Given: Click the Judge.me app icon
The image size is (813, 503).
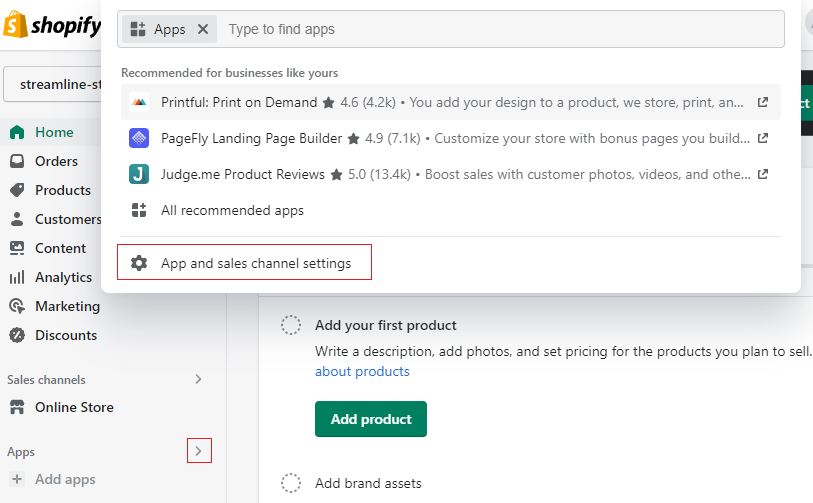Looking at the screenshot, I should [x=139, y=174].
